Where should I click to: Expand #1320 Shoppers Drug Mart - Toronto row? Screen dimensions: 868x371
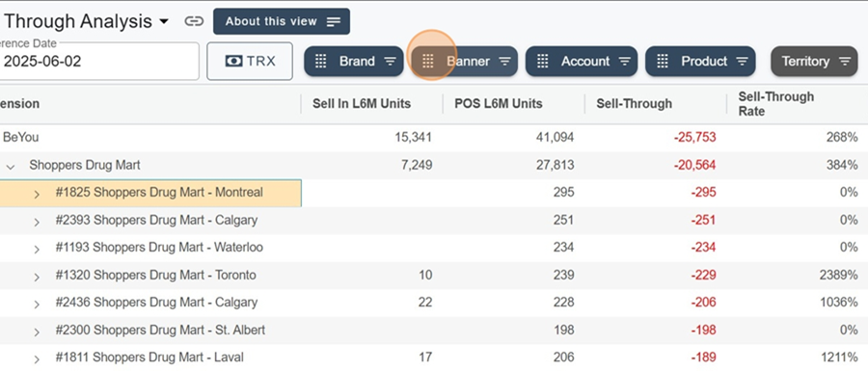37,277
